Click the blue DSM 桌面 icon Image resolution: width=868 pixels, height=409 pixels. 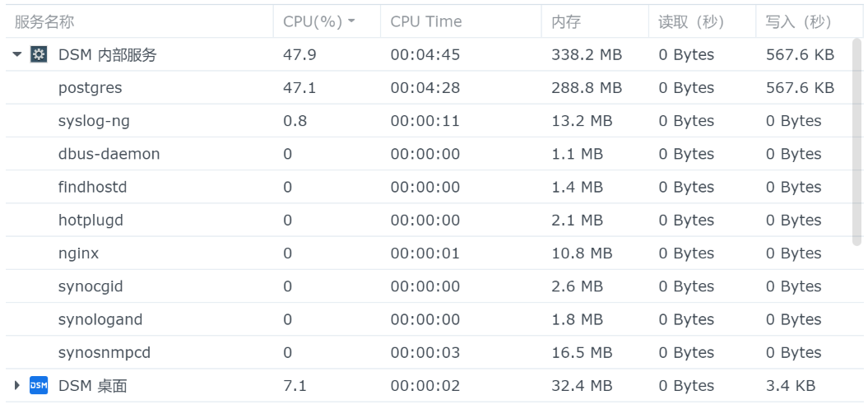coord(39,385)
